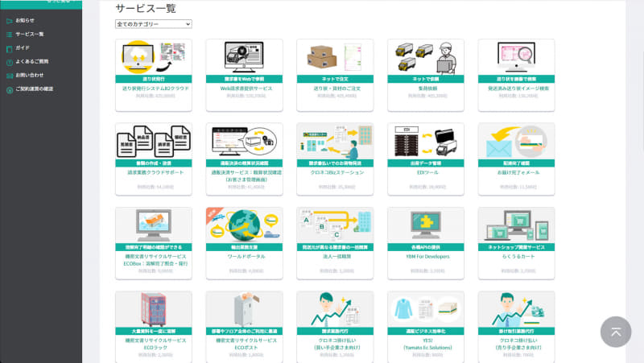The image size is (644, 363).
Task: Open the 法人一括精算 ABC invoice illustration
Action: pyautogui.click(x=335, y=225)
